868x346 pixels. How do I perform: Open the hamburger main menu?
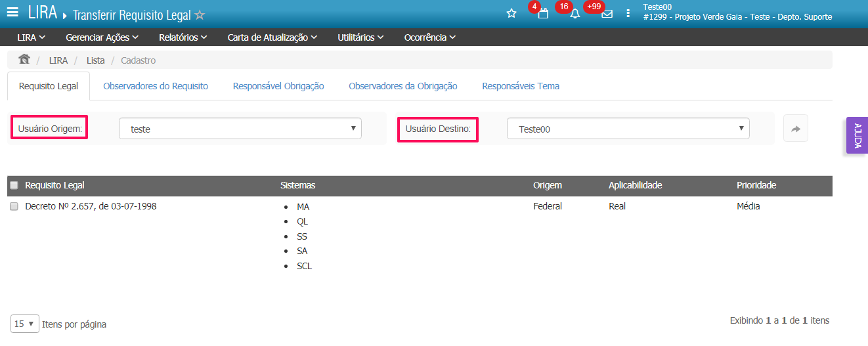[x=12, y=13]
